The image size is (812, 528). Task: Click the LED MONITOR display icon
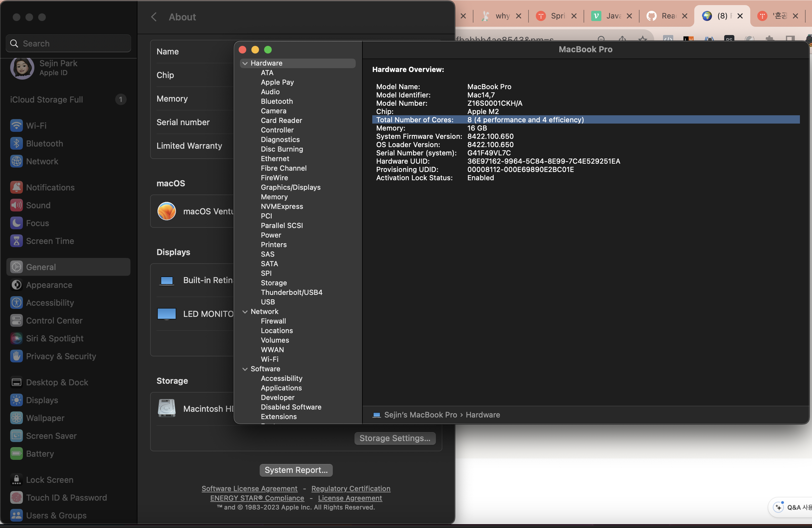(x=166, y=314)
